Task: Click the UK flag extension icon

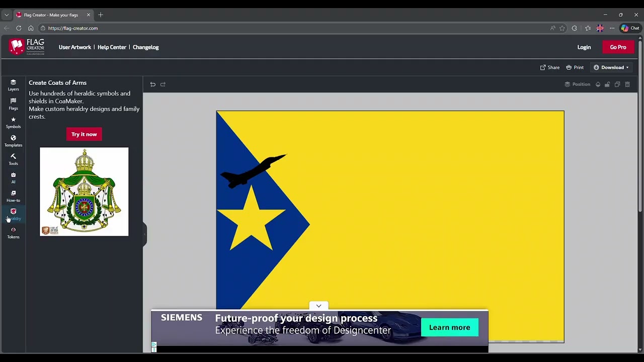Action: tap(600, 28)
